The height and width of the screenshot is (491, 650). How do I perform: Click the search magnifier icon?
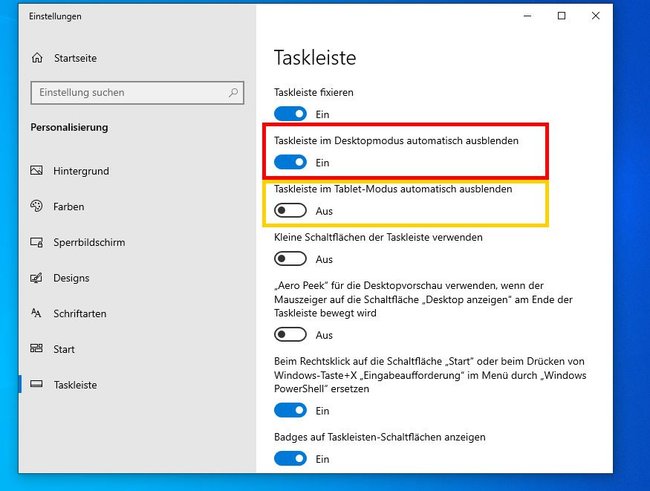click(x=233, y=92)
